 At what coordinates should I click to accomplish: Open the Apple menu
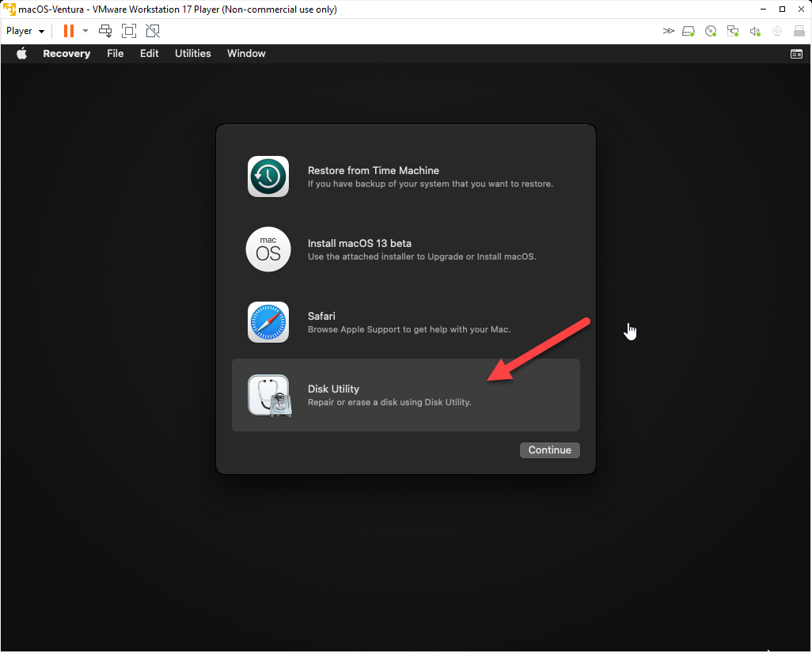(x=21, y=54)
